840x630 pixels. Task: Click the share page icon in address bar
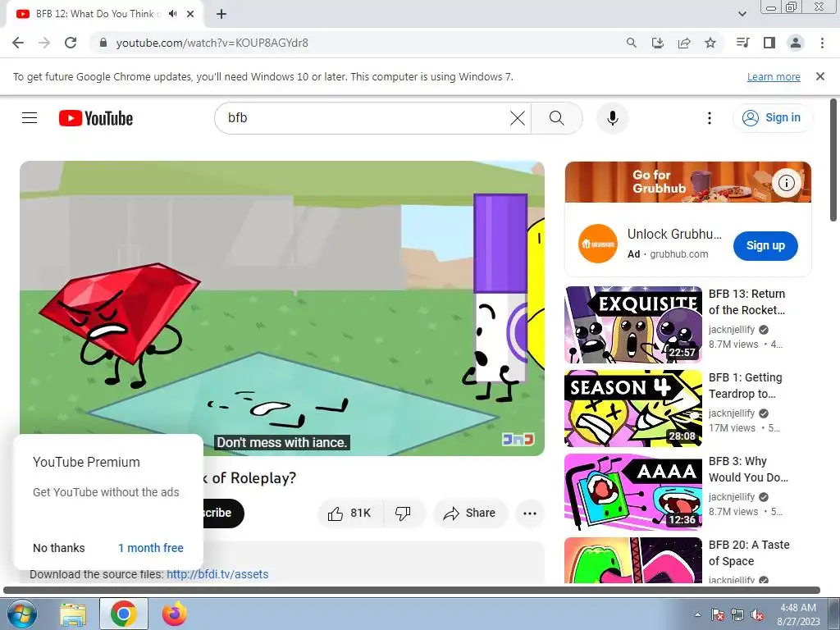tap(684, 43)
